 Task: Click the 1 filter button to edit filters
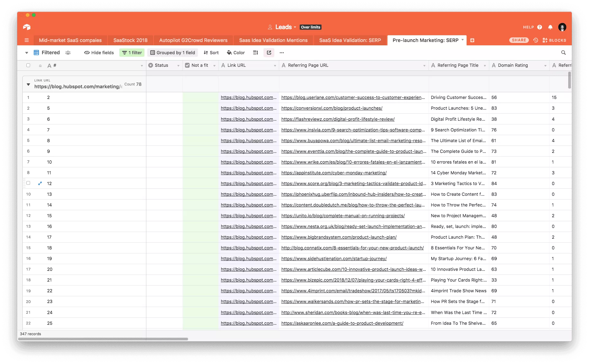(x=132, y=52)
